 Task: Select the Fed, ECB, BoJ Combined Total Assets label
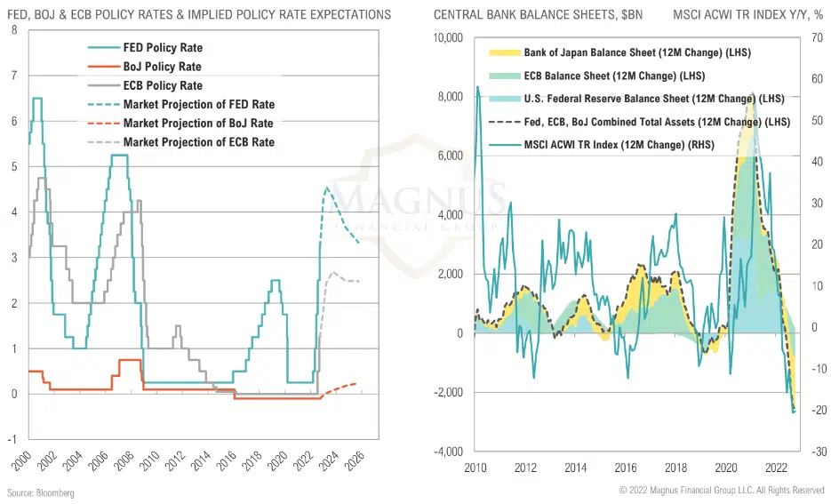click(x=653, y=121)
